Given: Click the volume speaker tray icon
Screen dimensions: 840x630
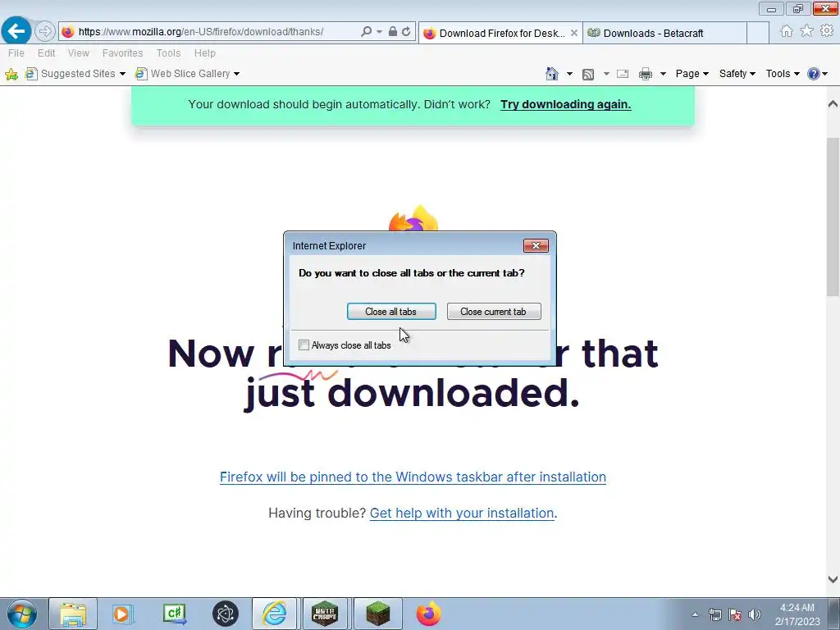Looking at the screenshot, I should pos(755,614).
